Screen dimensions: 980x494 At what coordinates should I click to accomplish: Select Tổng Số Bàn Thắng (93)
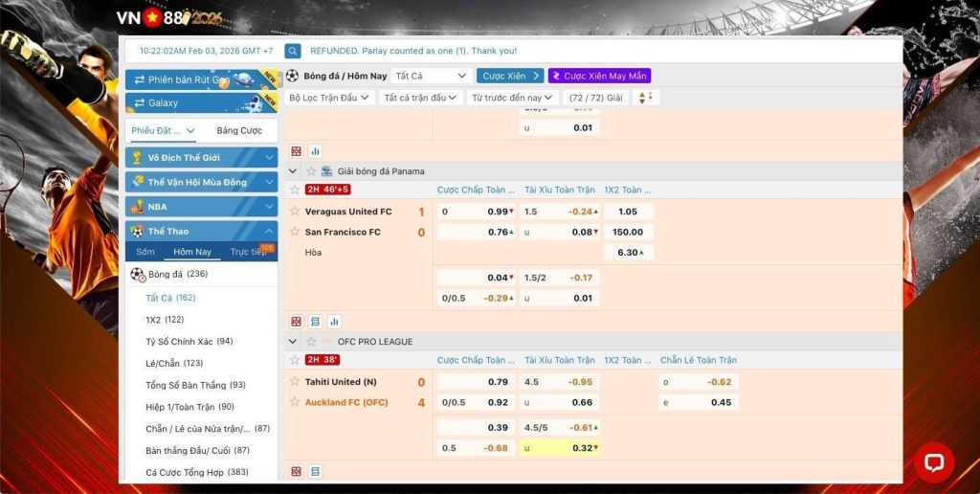(195, 385)
